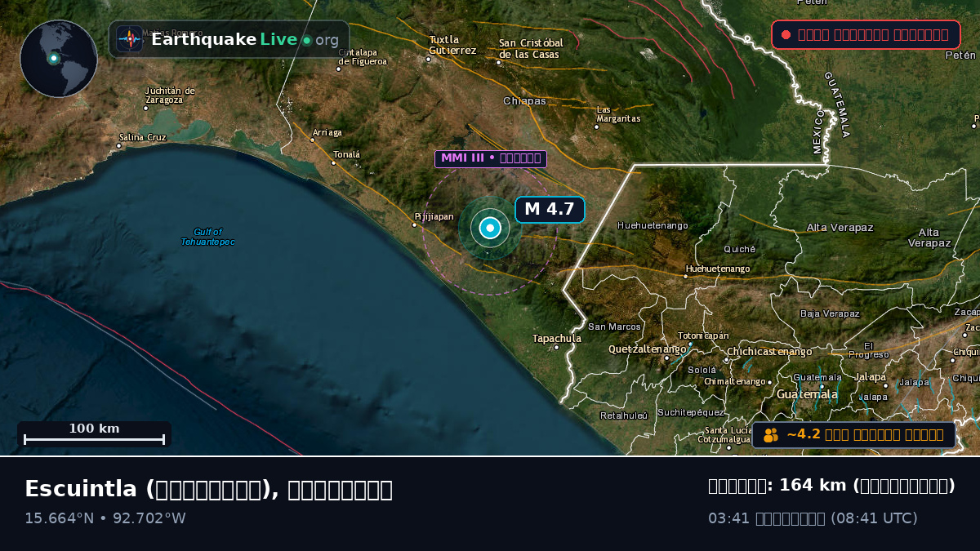This screenshot has width=980, height=551.
Task: Click the Chichicastenango label
Action: pyautogui.click(x=770, y=352)
